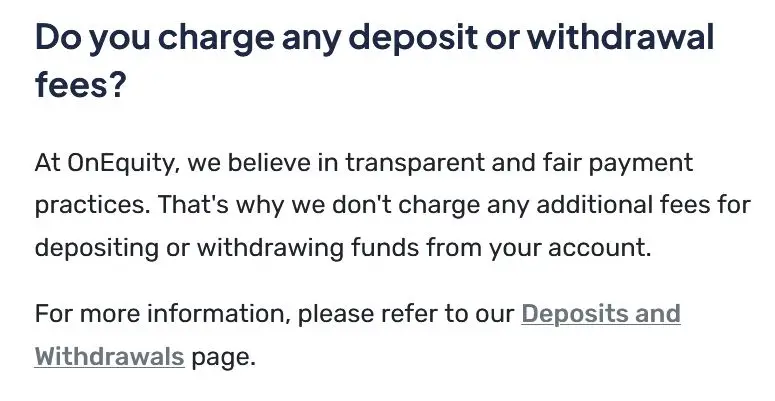775x401 pixels.
Task: Click the word "Withdrawals" in the underlined link
Action: point(109,356)
